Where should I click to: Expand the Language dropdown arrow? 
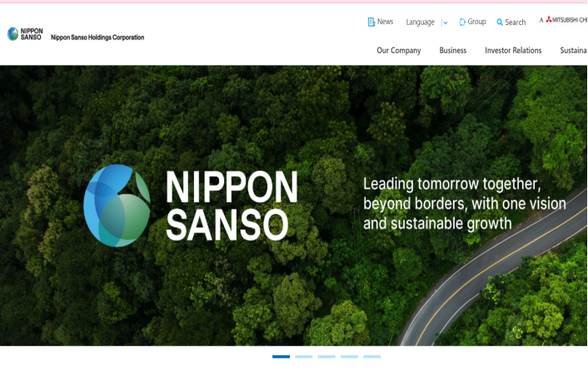click(445, 22)
